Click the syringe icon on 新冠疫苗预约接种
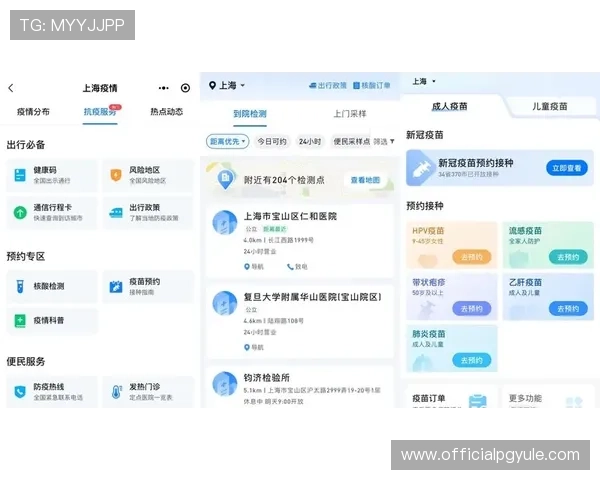The width and height of the screenshot is (600, 480). click(422, 168)
